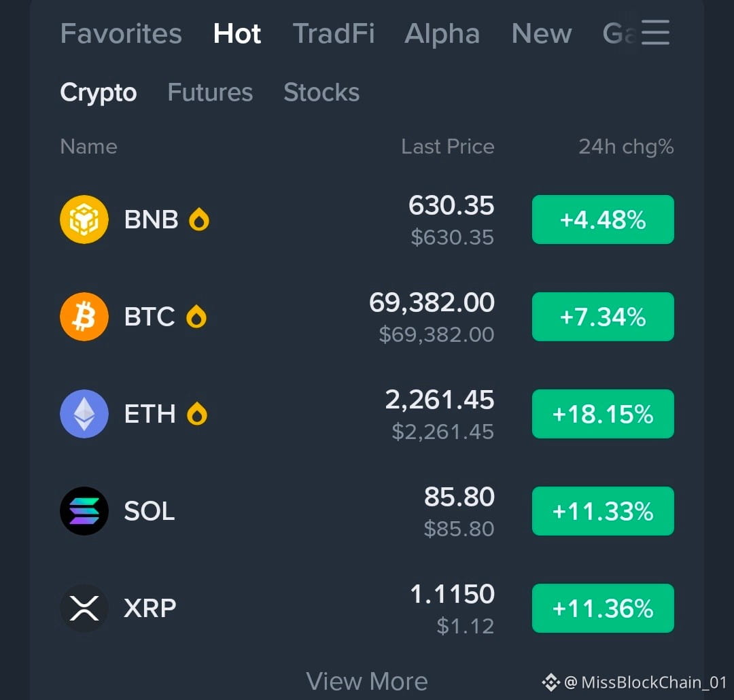Sort by 24h chg% column header
This screenshot has width=734, height=700.
(627, 147)
